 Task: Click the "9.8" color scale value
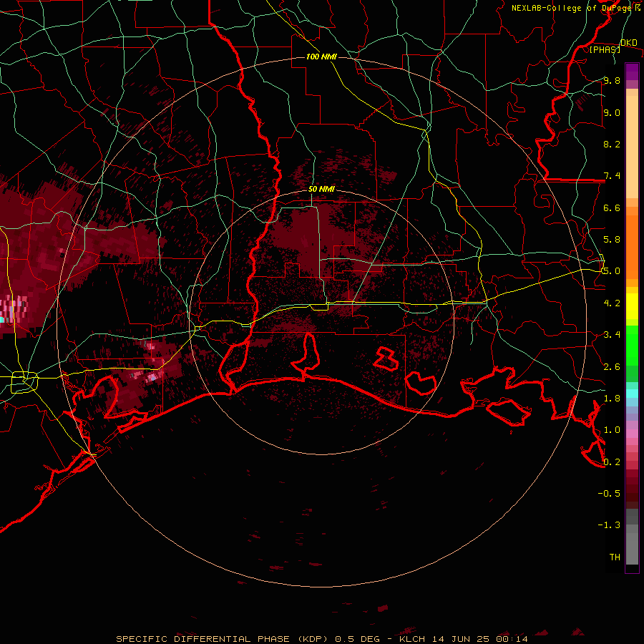[x=612, y=80]
